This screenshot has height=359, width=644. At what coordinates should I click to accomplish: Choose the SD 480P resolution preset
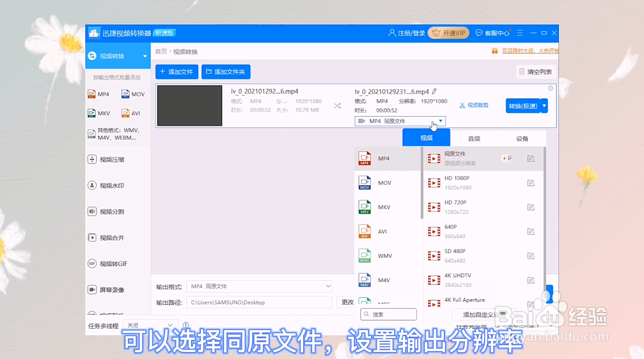click(483, 256)
